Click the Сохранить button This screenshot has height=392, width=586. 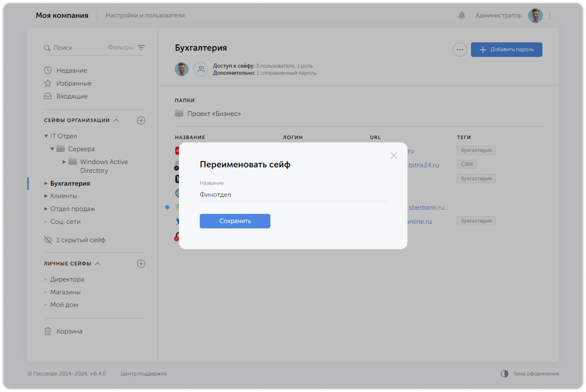pyautogui.click(x=235, y=221)
